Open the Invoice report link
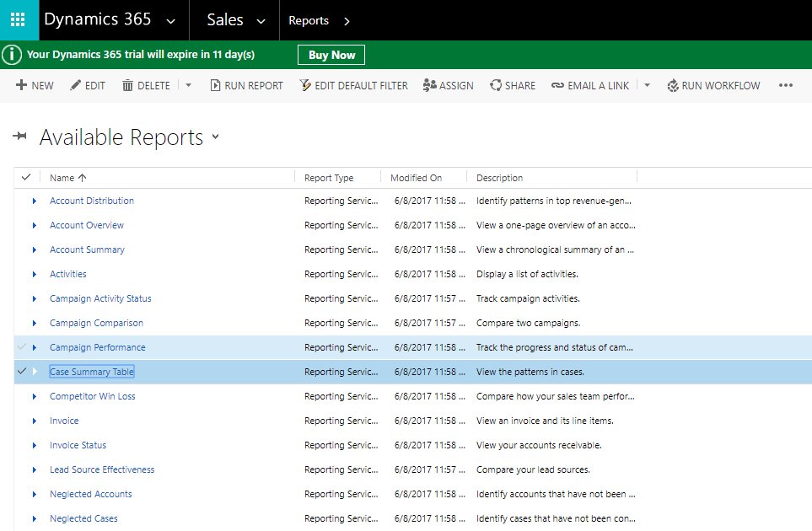The width and height of the screenshot is (812, 531). pos(64,421)
